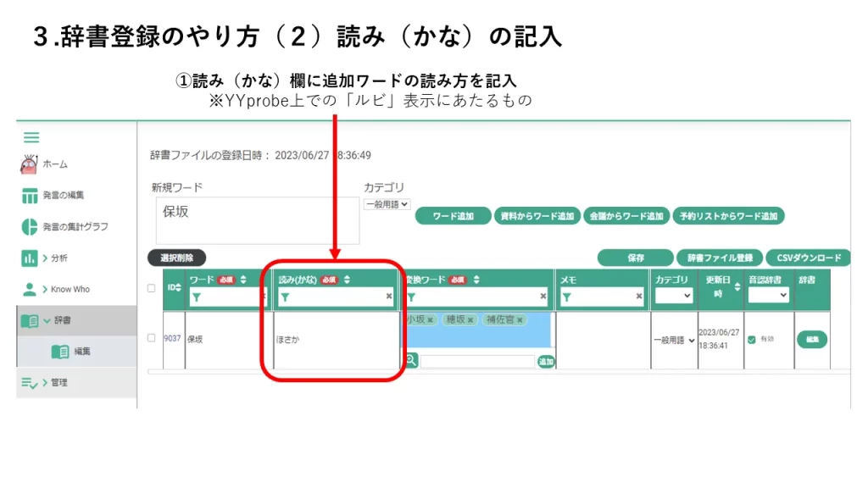
Task: Select 編集 under 辞書 in sidebar
Action: (82, 352)
